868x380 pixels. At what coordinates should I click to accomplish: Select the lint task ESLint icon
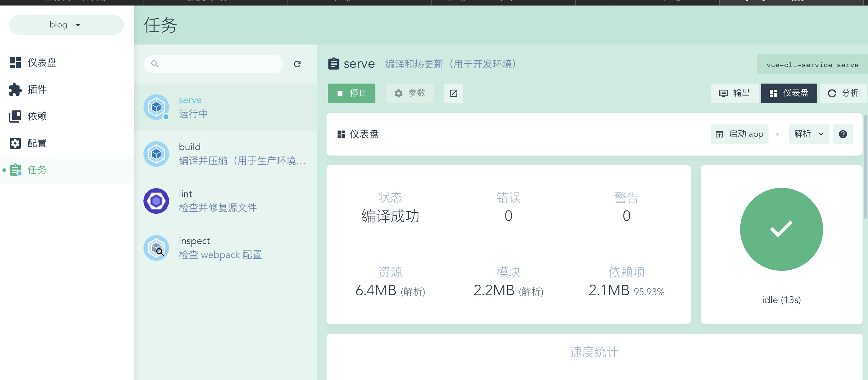pyautogui.click(x=156, y=201)
